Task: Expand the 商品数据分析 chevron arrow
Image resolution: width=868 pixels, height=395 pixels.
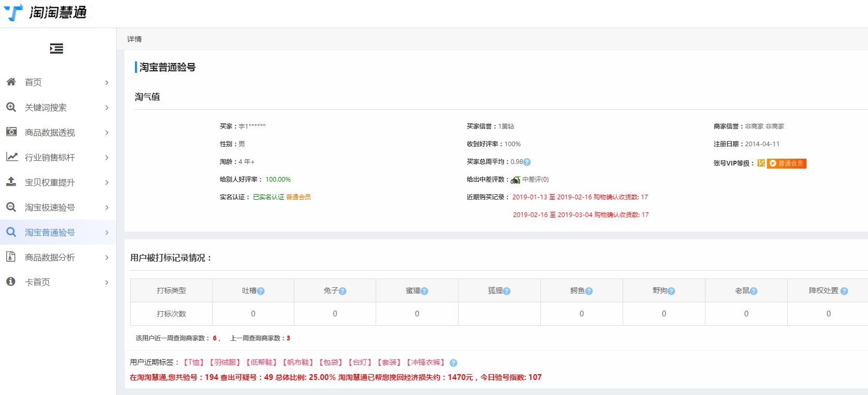Action: tap(107, 257)
